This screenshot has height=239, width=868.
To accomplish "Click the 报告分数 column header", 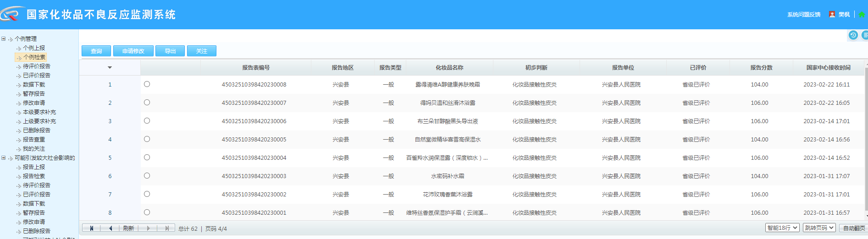I will pos(761,68).
